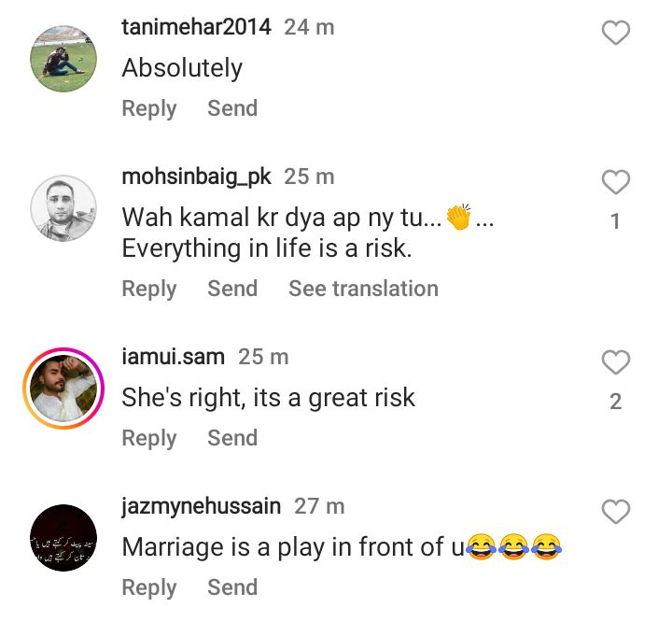672x622 pixels.
Task: Like iamui.sam's comment
Action: pos(615,362)
